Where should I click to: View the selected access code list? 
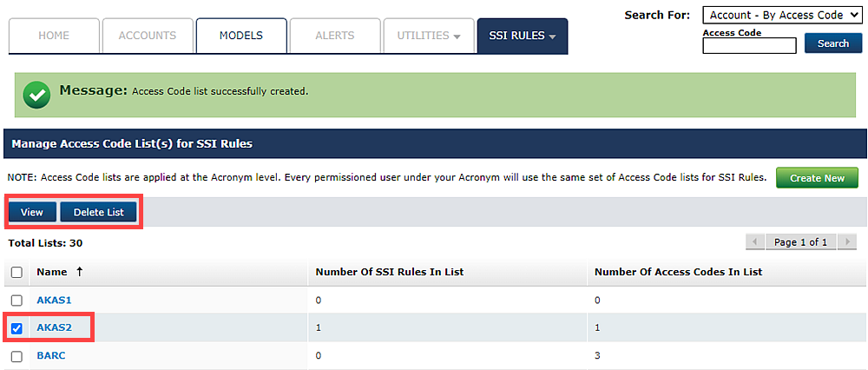pos(32,213)
